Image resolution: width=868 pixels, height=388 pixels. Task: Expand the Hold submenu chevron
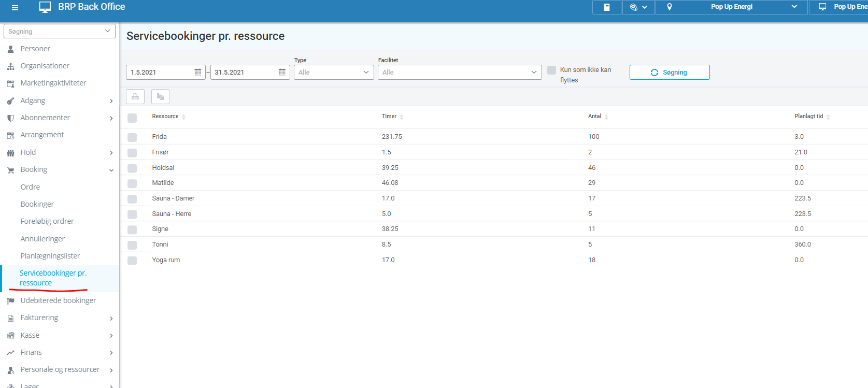111,153
